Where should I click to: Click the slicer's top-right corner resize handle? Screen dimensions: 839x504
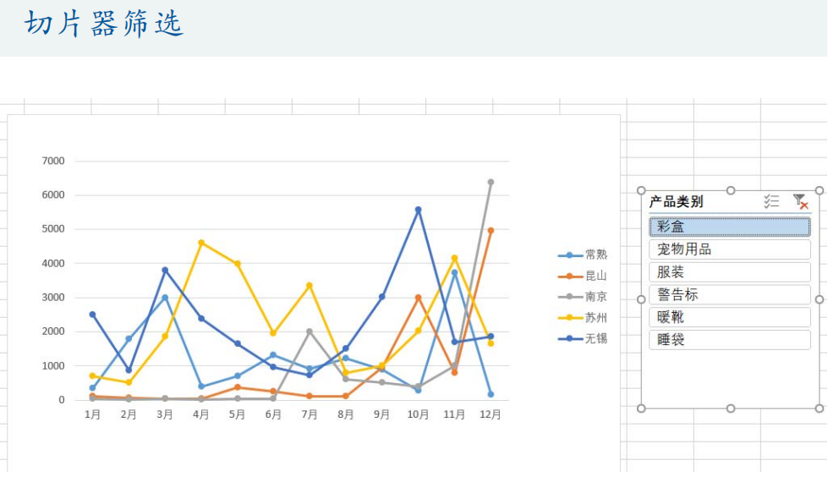click(819, 191)
